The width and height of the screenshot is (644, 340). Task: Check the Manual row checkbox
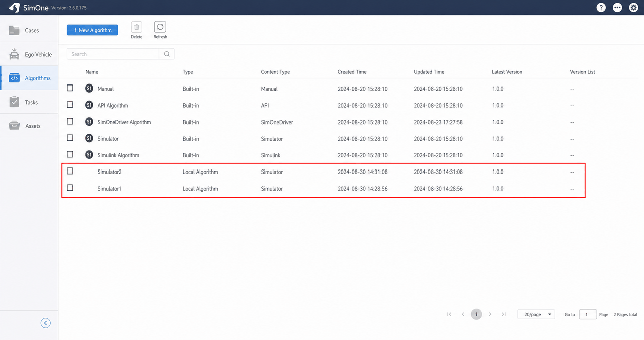click(70, 88)
